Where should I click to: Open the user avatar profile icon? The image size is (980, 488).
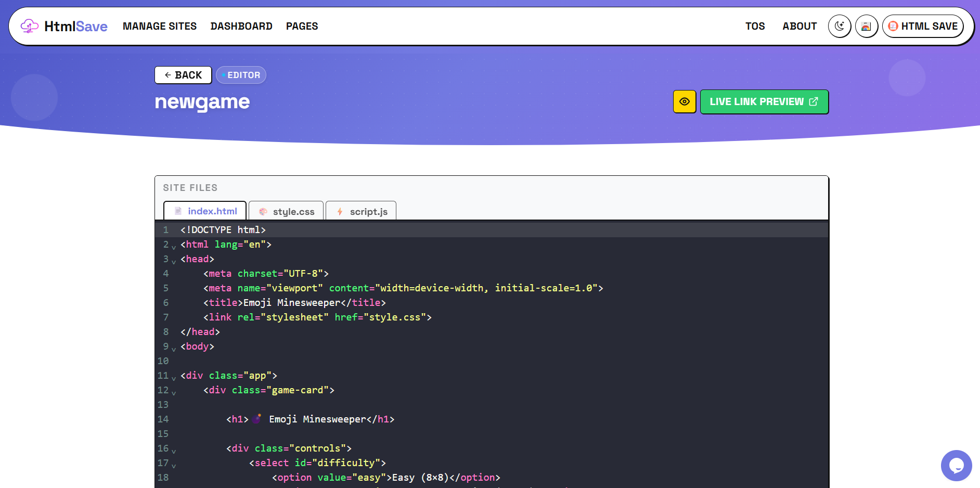click(x=867, y=26)
